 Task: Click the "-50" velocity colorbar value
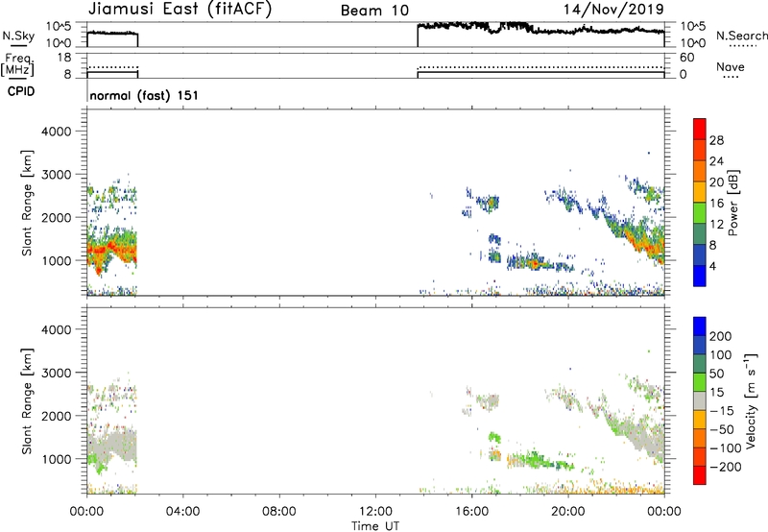pos(722,429)
